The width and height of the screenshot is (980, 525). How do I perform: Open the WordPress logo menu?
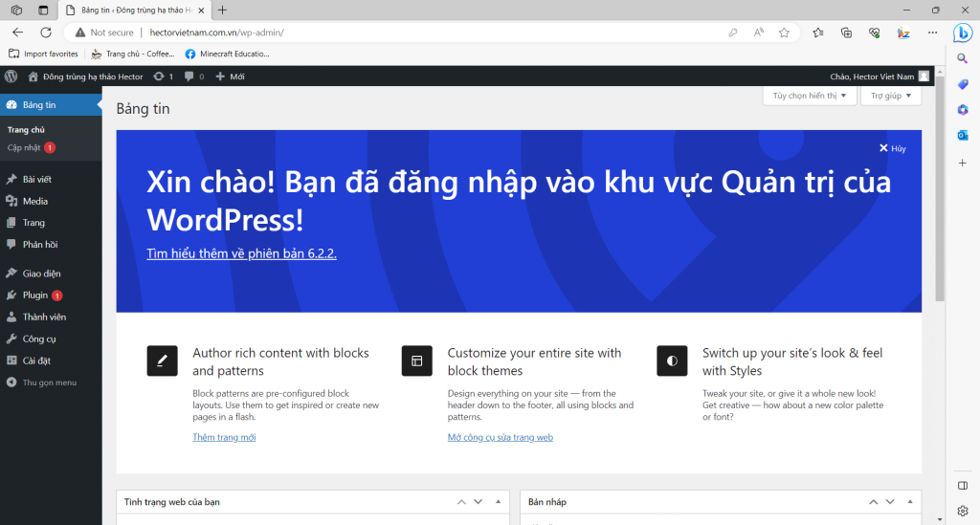[x=11, y=77]
